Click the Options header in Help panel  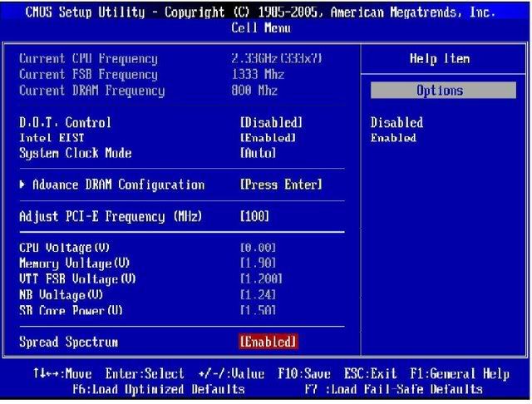(440, 90)
